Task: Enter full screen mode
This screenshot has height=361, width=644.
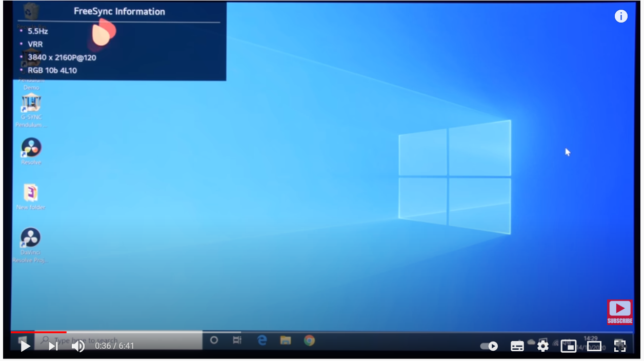Action: coord(620,346)
